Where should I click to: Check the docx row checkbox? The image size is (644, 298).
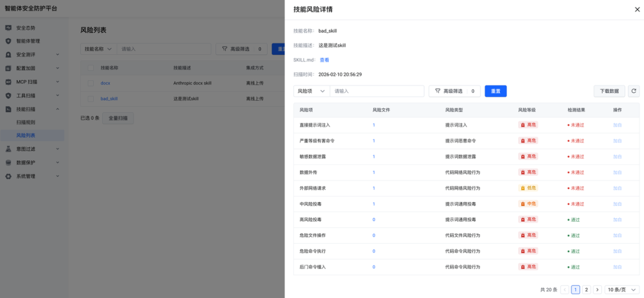pos(91,83)
